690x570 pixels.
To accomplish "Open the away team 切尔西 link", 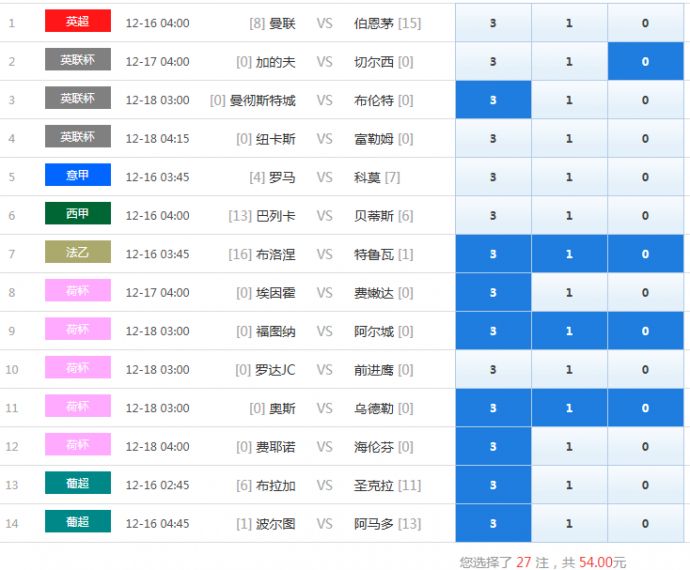I will [x=374, y=62].
